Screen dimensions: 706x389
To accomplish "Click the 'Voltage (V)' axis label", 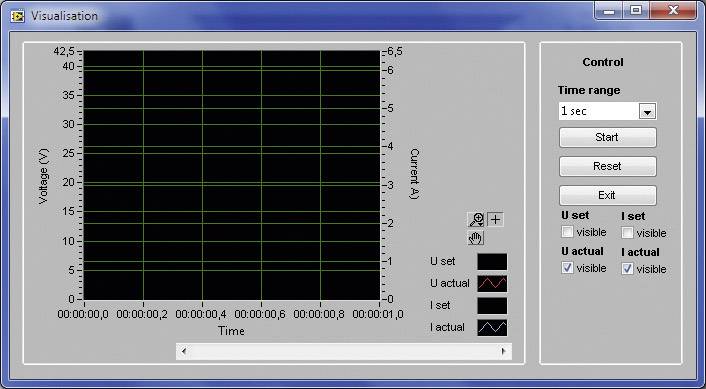I will pyautogui.click(x=43, y=176).
